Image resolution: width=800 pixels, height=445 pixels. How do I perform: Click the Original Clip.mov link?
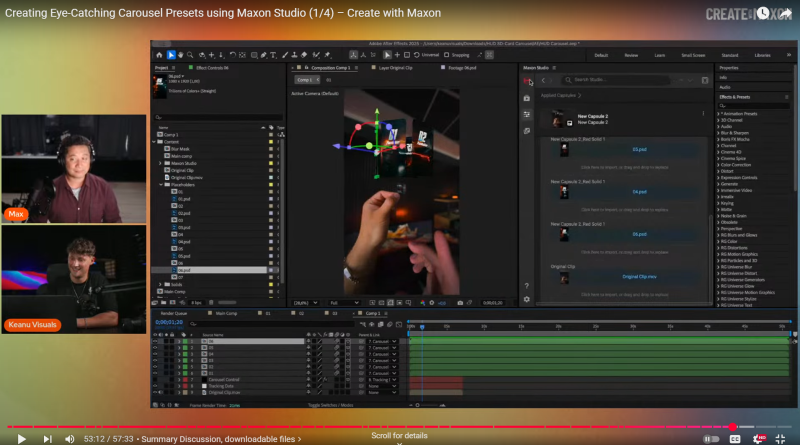pos(639,277)
